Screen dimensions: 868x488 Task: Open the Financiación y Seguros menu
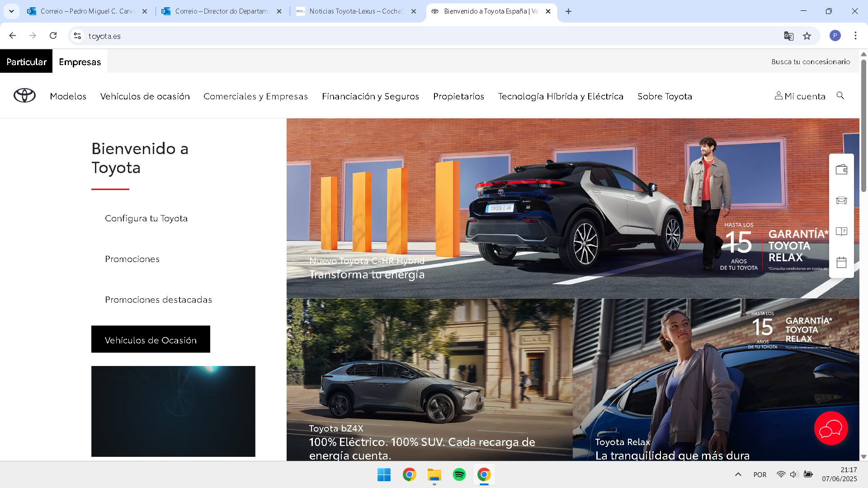click(x=370, y=96)
